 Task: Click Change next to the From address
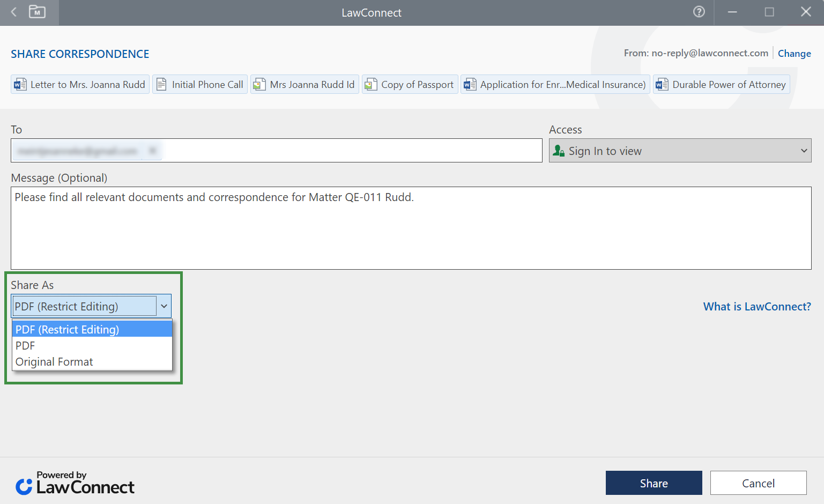794,54
